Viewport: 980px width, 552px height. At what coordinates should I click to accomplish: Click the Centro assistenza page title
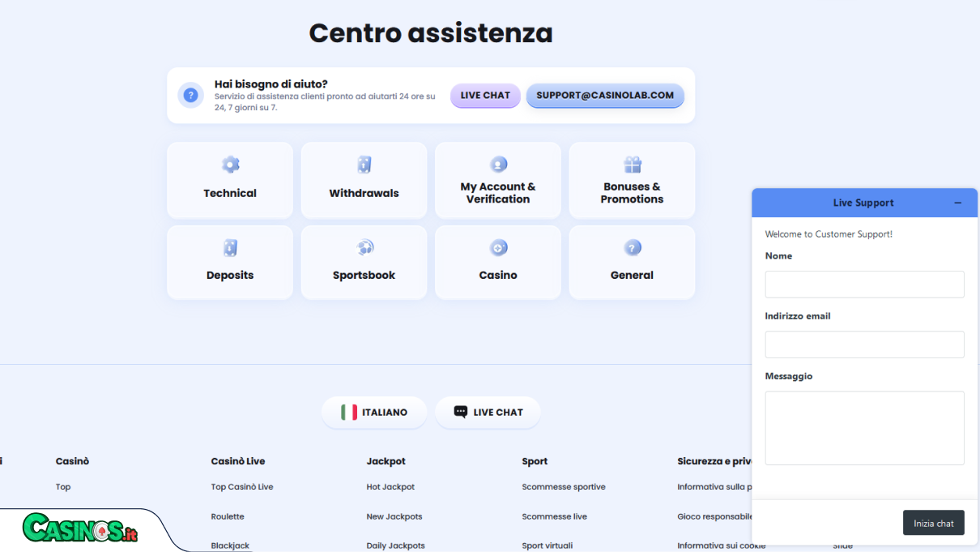[431, 33]
